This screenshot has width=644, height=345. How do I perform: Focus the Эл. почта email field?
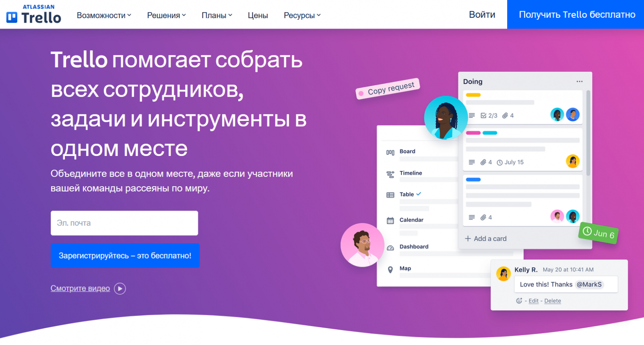(124, 223)
